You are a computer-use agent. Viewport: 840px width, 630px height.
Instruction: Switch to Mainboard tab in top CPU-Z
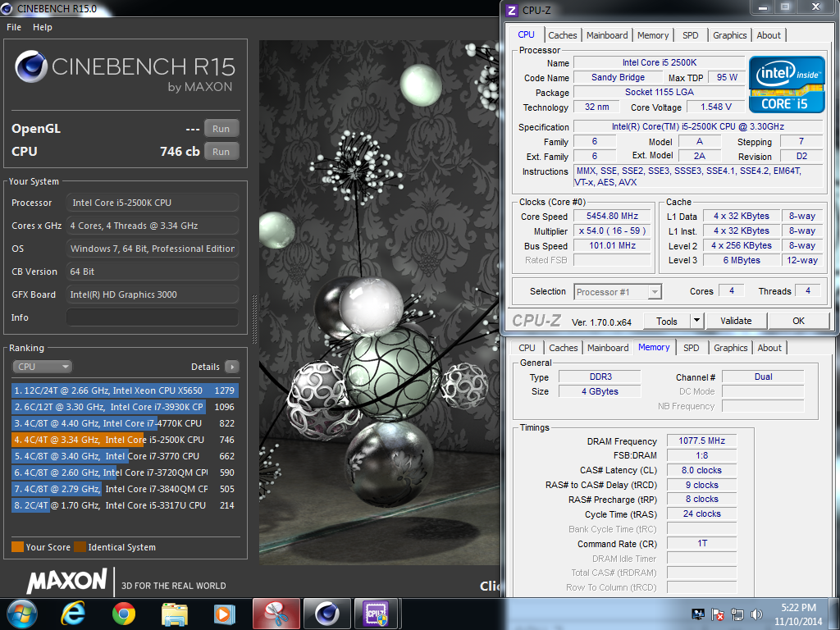[607, 35]
